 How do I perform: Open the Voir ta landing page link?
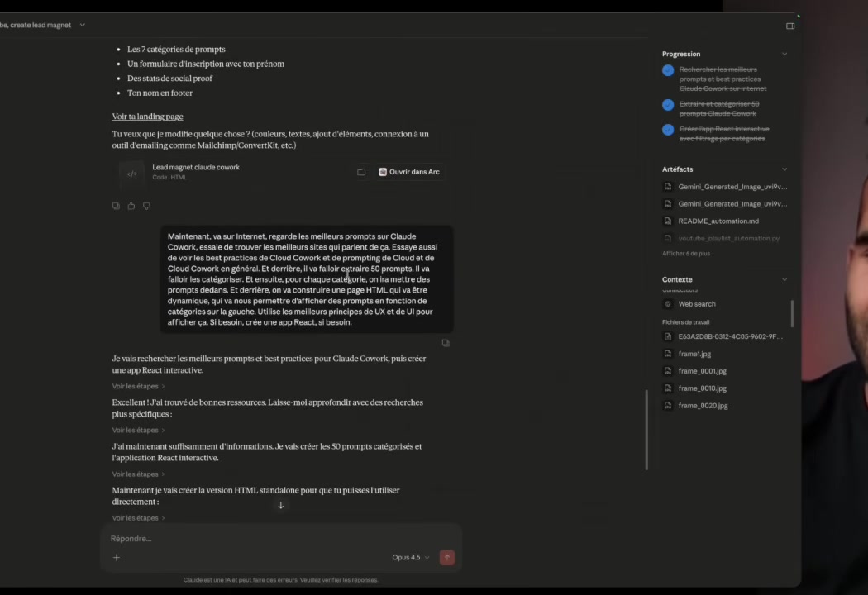pyautogui.click(x=147, y=117)
